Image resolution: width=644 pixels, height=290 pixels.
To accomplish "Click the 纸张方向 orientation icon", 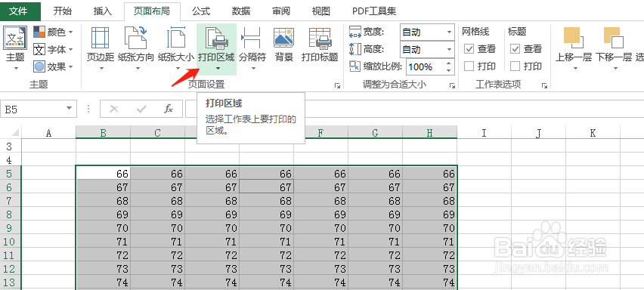I will [135, 38].
